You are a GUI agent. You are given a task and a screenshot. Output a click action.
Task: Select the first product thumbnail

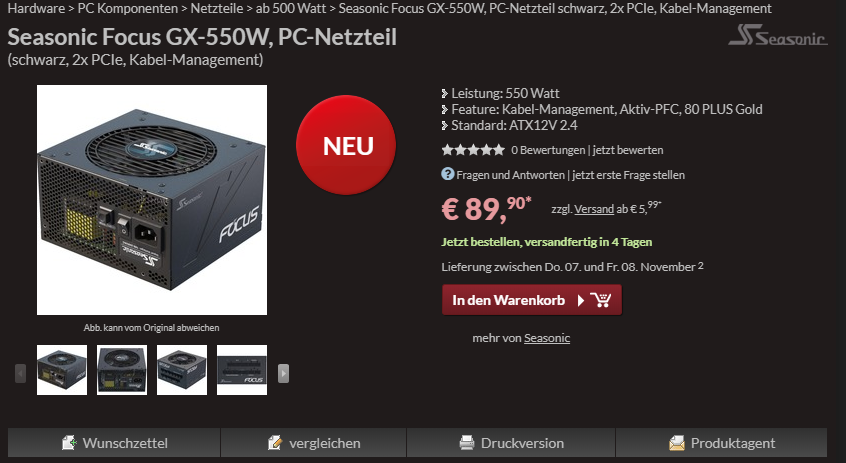pyautogui.click(x=62, y=370)
